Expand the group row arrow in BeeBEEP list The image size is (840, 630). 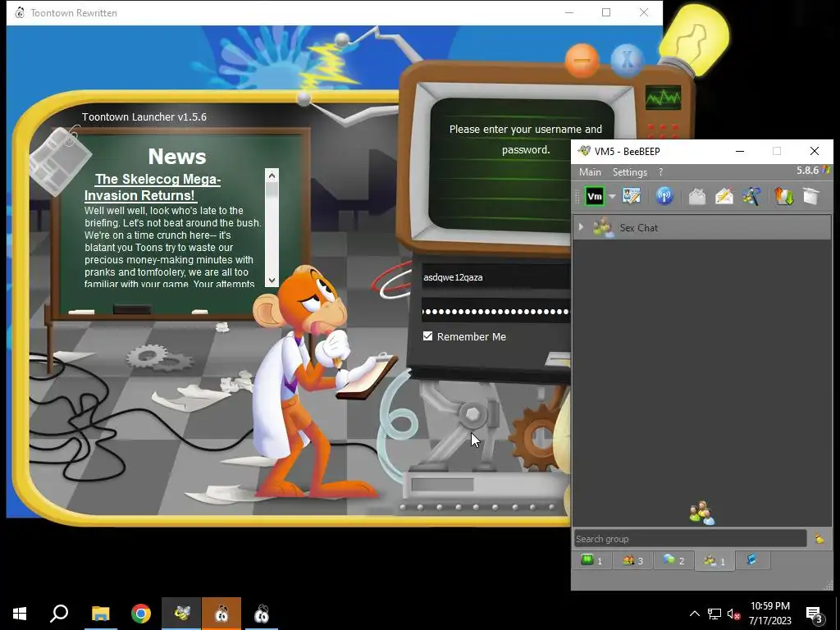581,227
